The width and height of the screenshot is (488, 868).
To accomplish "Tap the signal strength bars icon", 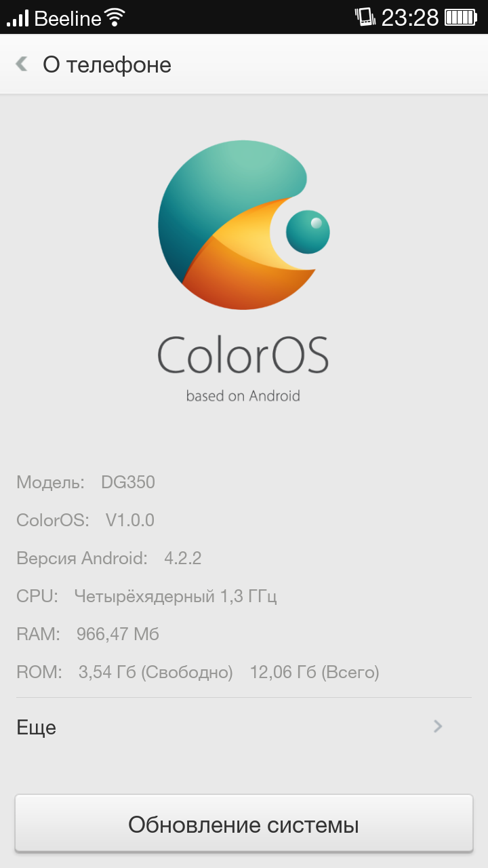I will coord(18,18).
